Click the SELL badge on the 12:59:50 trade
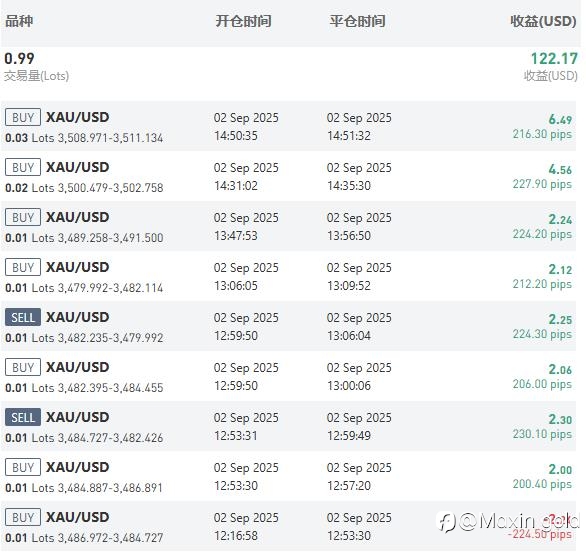The height and width of the screenshot is (557, 586). click(23, 317)
